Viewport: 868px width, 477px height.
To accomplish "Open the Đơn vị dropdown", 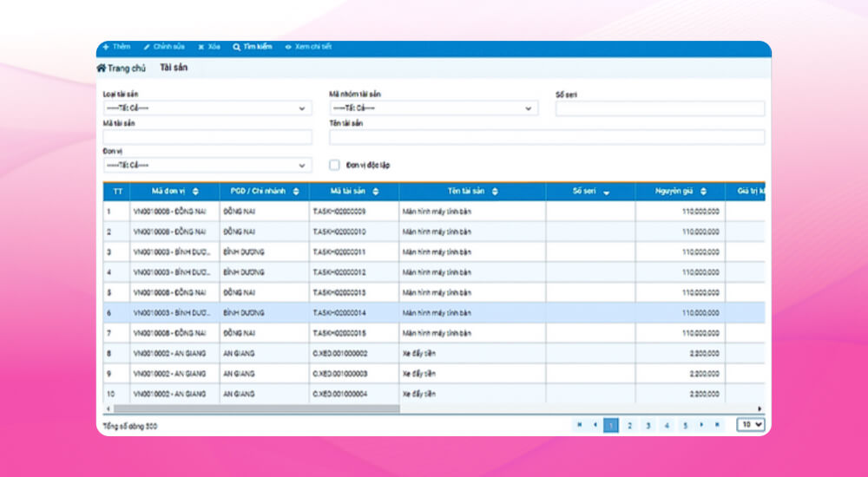I will pos(207,165).
